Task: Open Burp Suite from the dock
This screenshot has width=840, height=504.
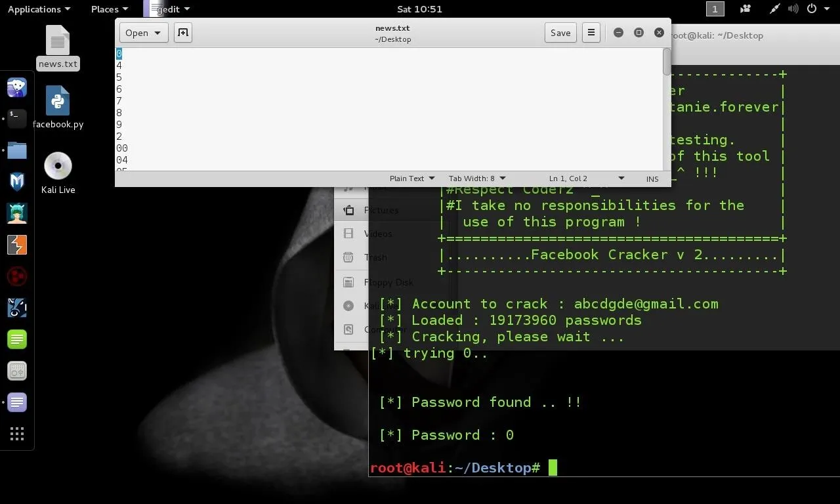Action: coord(17,245)
